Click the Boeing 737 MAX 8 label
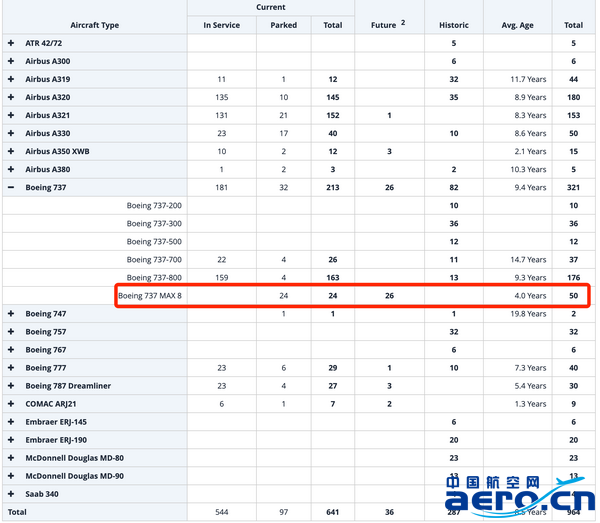 150,295
